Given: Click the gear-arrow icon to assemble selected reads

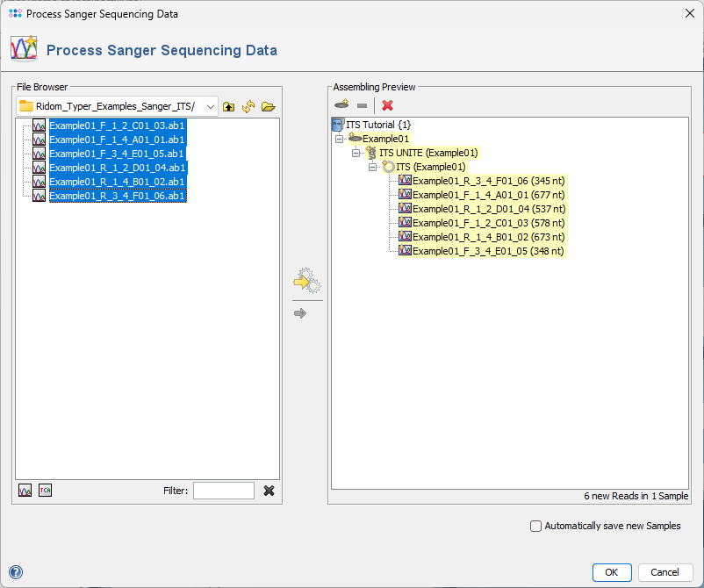Looking at the screenshot, I should click(306, 281).
